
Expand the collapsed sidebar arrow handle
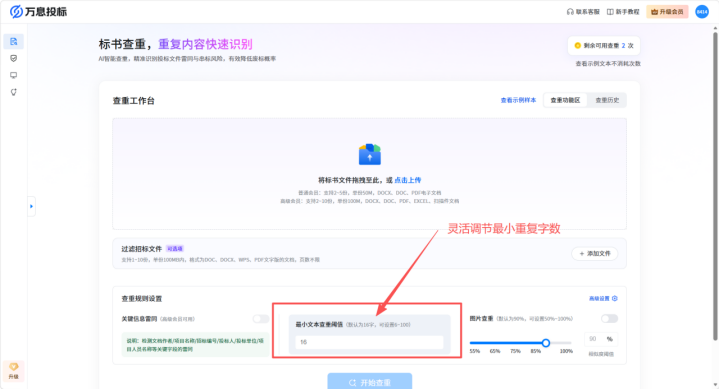[x=31, y=206]
